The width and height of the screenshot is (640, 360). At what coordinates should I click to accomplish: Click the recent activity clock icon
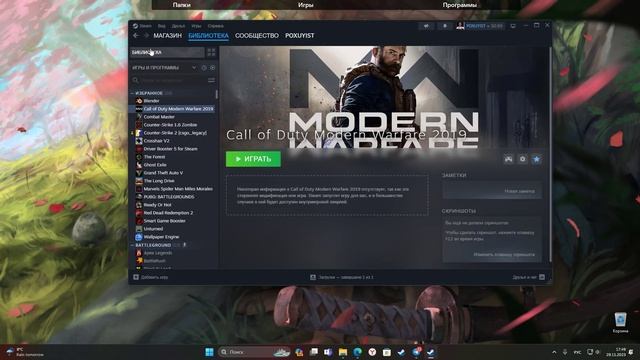coord(204,68)
